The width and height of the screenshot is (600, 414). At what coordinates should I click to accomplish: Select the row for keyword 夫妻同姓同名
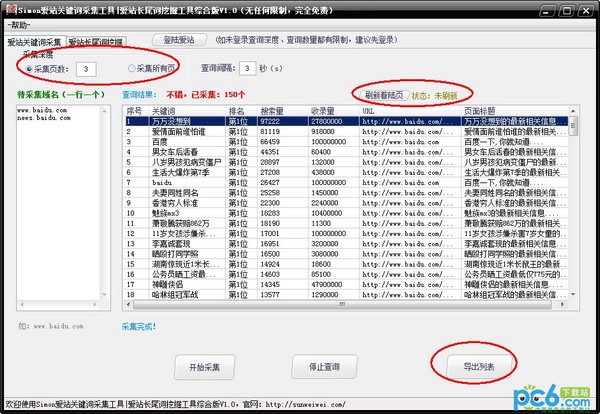(x=347, y=193)
